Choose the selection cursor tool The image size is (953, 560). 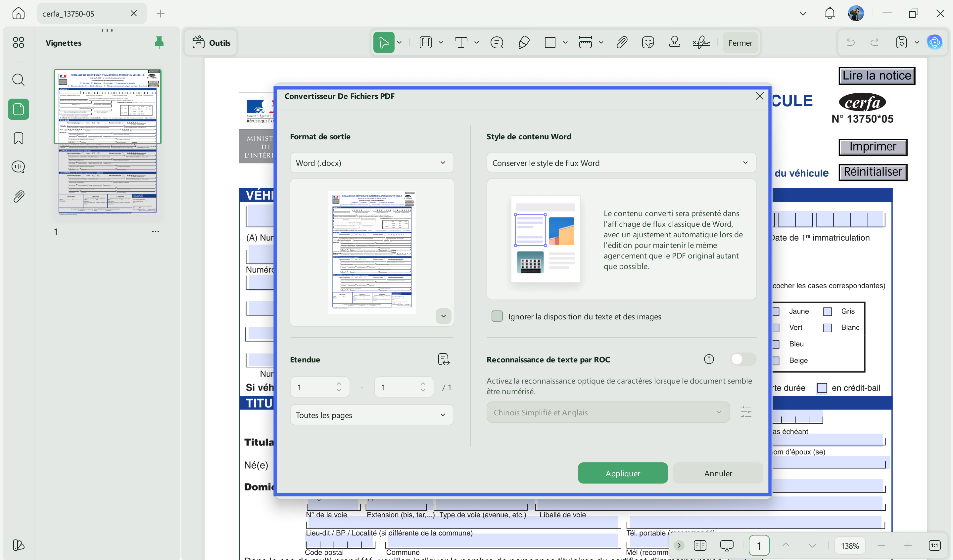pyautogui.click(x=383, y=42)
